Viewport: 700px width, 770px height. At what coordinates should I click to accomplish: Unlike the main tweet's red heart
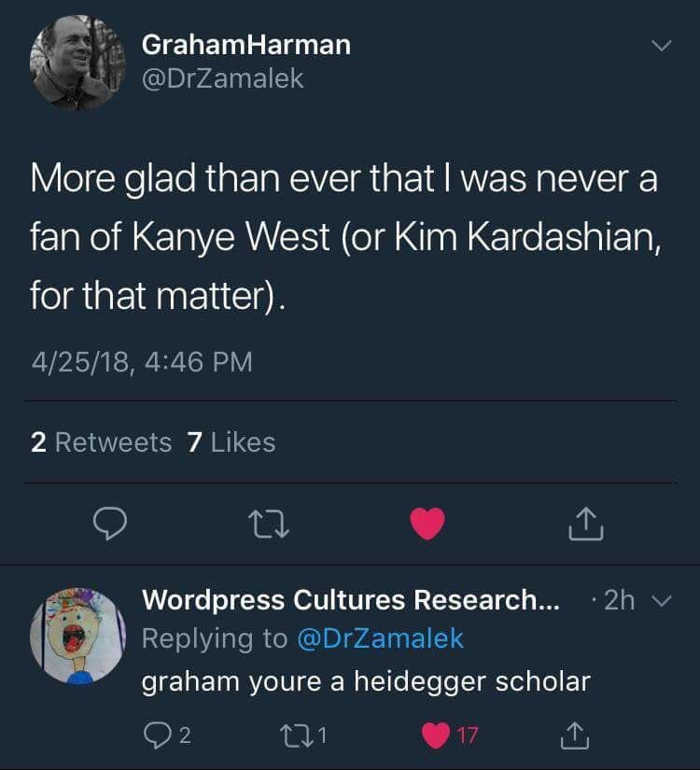coord(428,524)
